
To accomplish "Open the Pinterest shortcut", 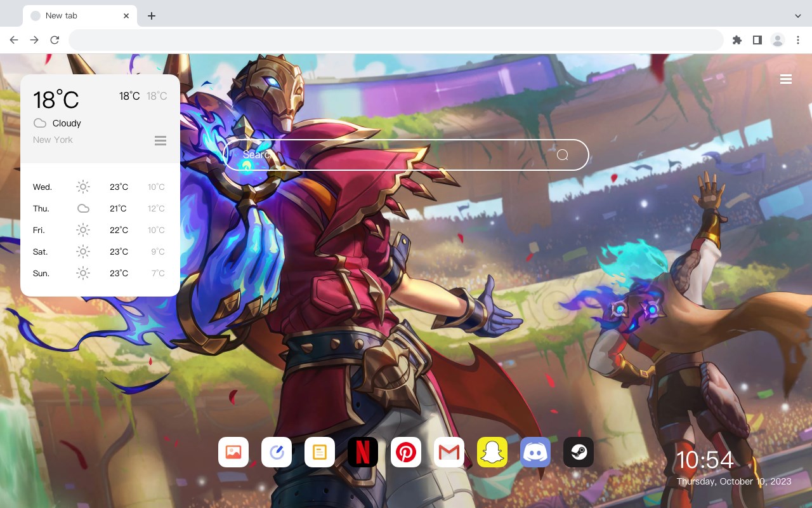I will pos(406,452).
